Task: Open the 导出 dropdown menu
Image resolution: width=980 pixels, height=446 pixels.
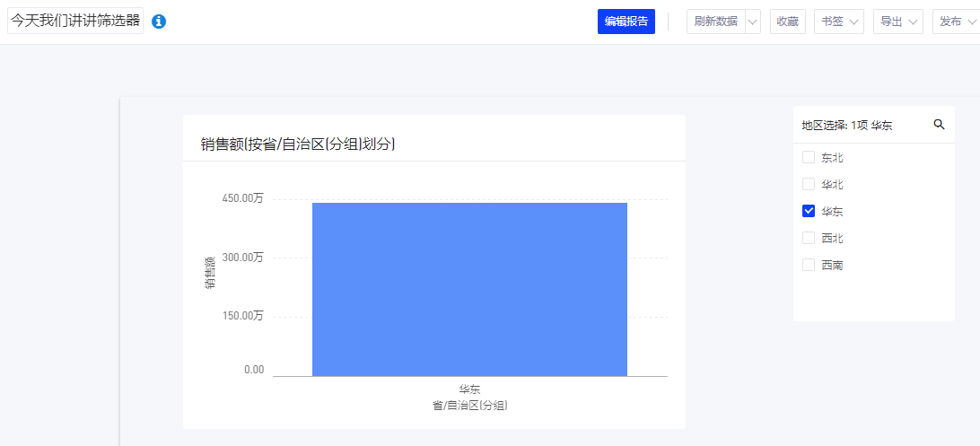Action: [897, 22]
